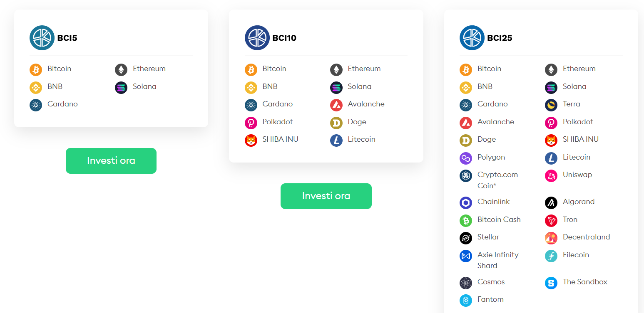Click the BCI10 index logo
644x313 pixels.
(257, 37)
